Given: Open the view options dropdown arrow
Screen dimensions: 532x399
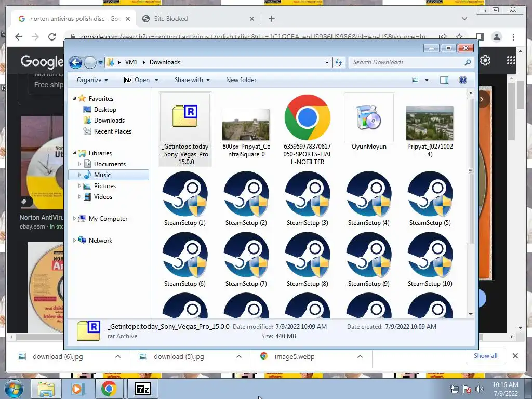Looking at the screenshot, I should [427, 80].
